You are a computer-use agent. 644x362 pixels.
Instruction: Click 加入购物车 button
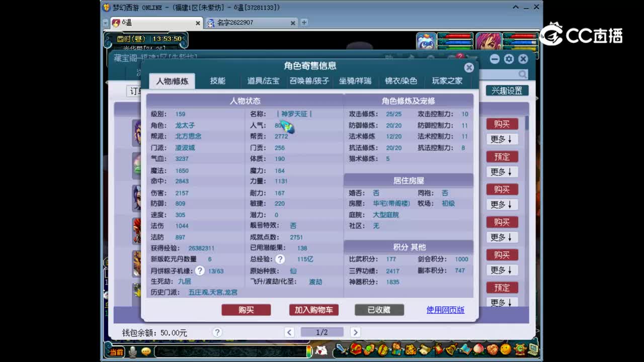pyautogui.click(x=313, y=310)
